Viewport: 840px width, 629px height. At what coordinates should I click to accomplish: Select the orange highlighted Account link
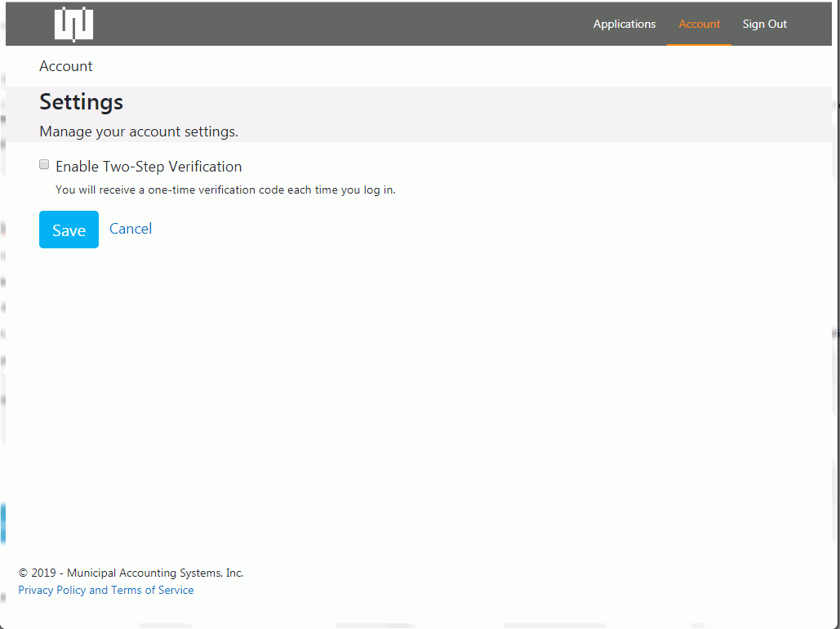coord(699,24)
